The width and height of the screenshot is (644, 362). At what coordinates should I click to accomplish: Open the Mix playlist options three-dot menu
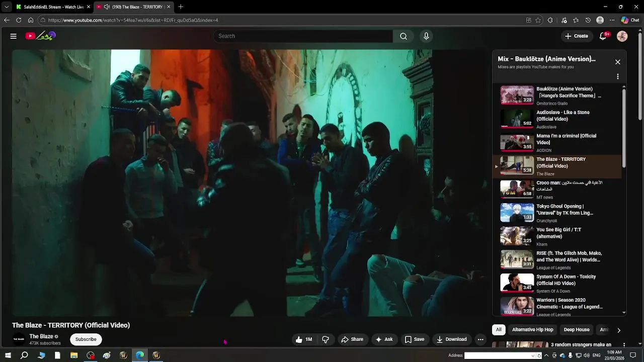click(x=618, y=76)
